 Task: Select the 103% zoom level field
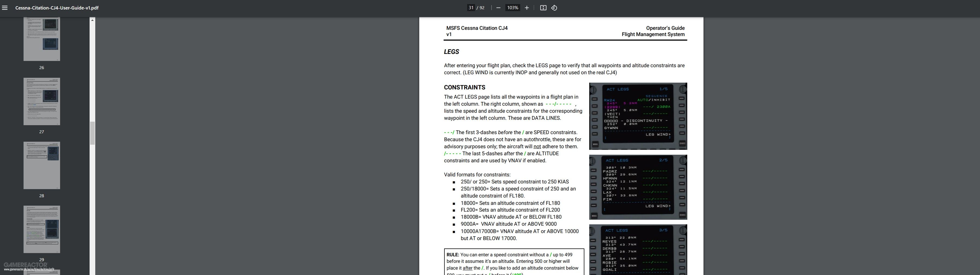[x=512, y=8]
